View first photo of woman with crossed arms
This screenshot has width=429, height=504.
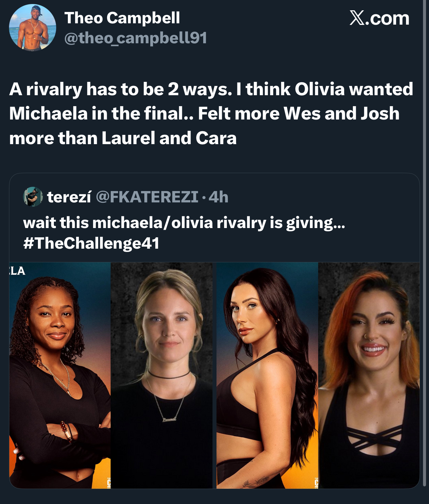click(60, 375)
